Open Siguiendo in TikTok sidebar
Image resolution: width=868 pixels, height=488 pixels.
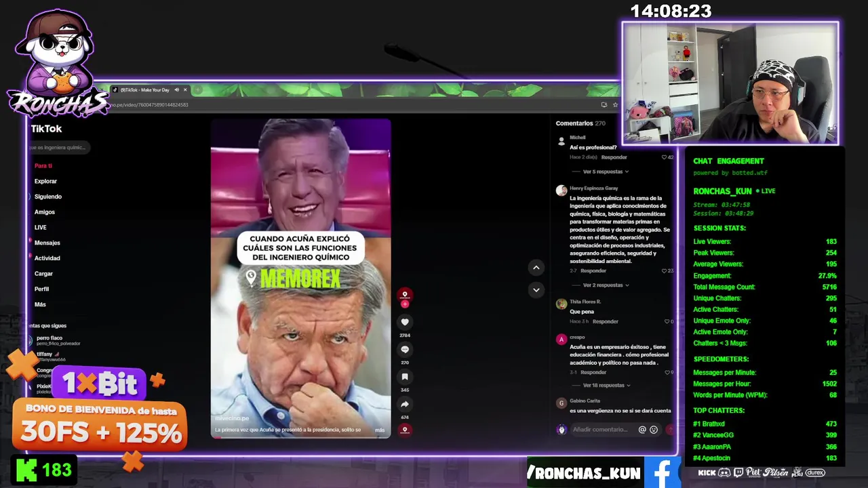point(48,197)
